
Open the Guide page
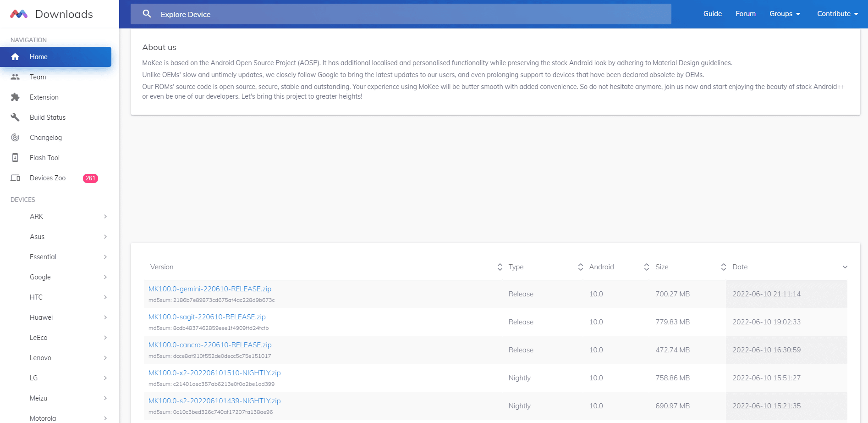713,14
